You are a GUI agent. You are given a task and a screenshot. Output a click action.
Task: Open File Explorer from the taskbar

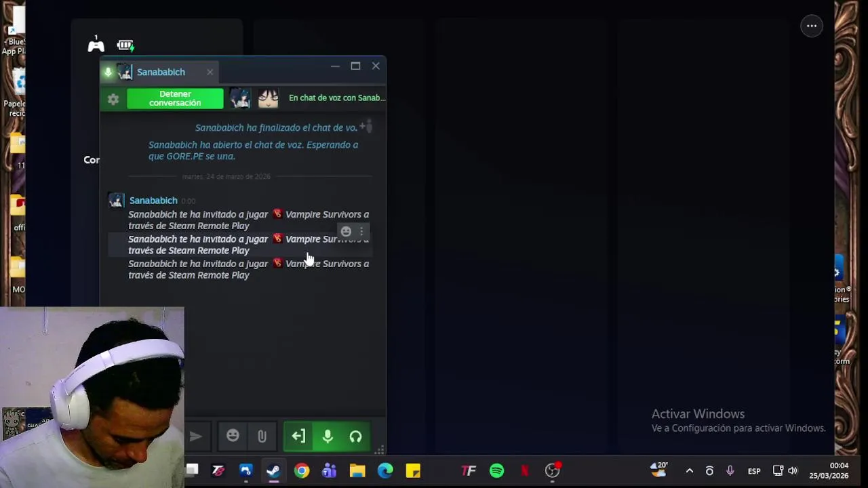[x=357, y=470]
